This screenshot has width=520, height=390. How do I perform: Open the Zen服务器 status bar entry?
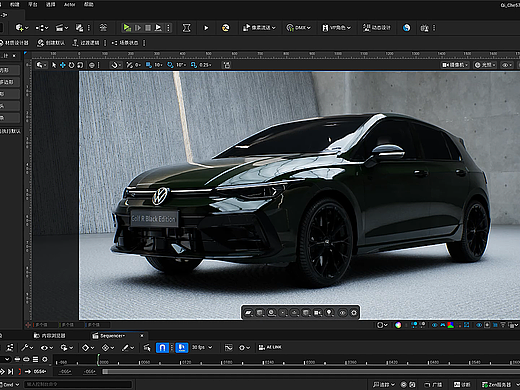pos(497,385)
